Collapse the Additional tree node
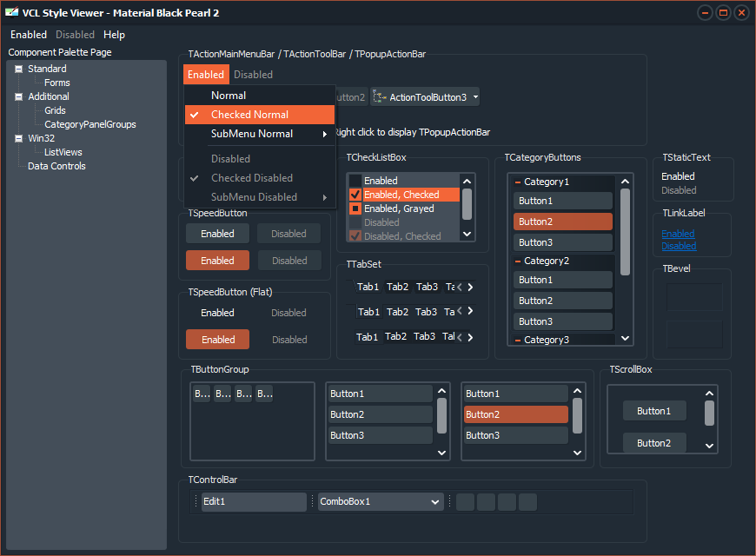 (19, 97)
